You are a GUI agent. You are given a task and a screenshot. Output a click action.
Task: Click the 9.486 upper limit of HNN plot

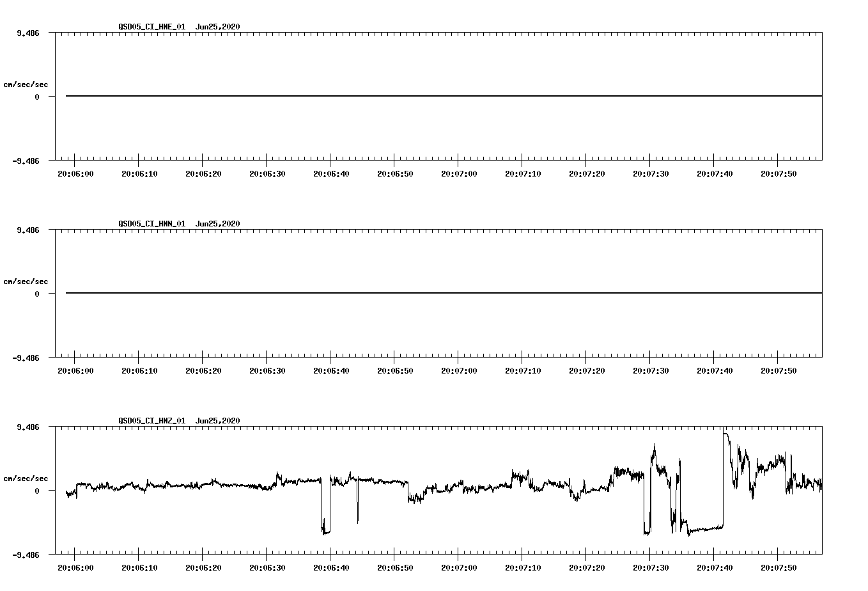pyautogui.click(x=28, y=230)
